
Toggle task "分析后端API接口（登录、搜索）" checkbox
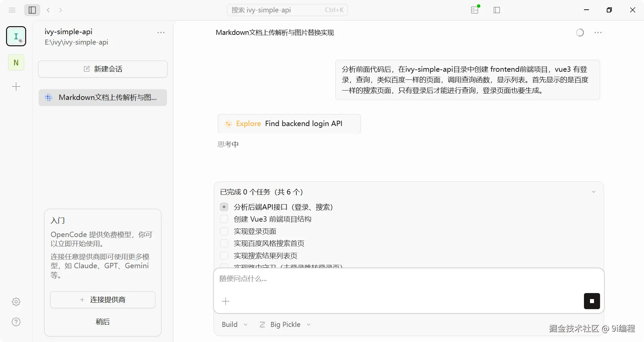224,207
